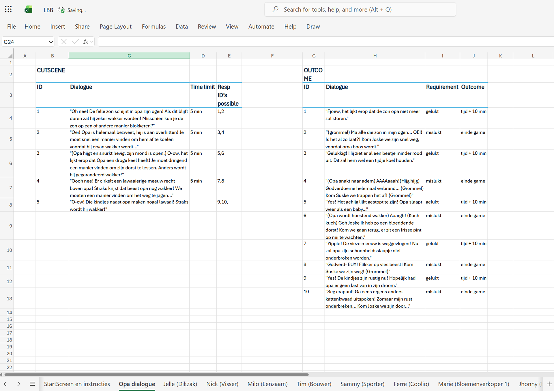The image size is (554, 392).
Task: Open the Formulas ribbon tab
Action: click(154, 27)
